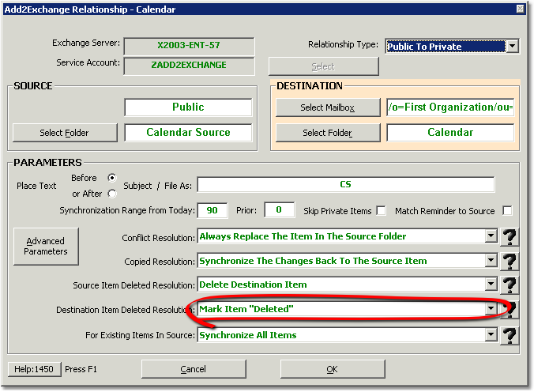Image resolution: width=534 pixels, height=392 pixels.
Task: Select the or After radio button
Action: [x=111, y=194]
